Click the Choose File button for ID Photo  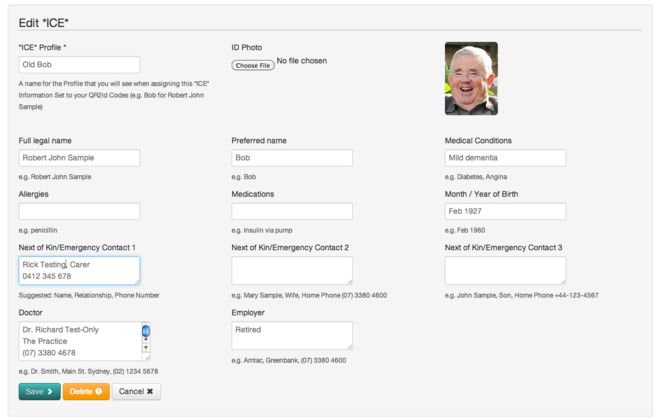[252, 66]
